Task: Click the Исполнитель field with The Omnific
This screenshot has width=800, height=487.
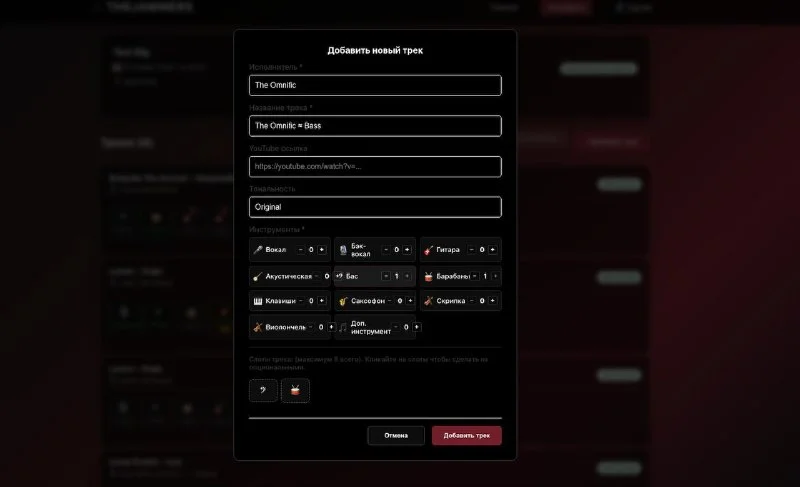Action: [376, 85]
